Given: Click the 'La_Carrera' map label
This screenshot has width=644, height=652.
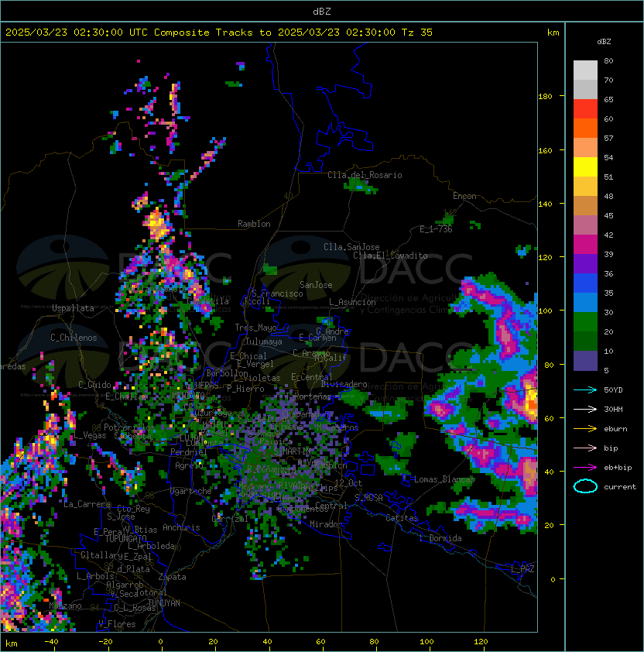Looking at the screenshot, I should [87, 504].
